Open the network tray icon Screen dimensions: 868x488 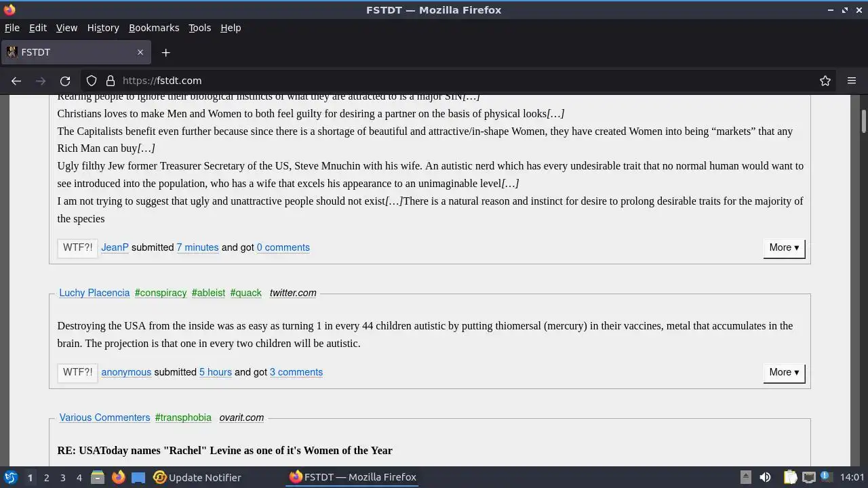click(808, 477)
